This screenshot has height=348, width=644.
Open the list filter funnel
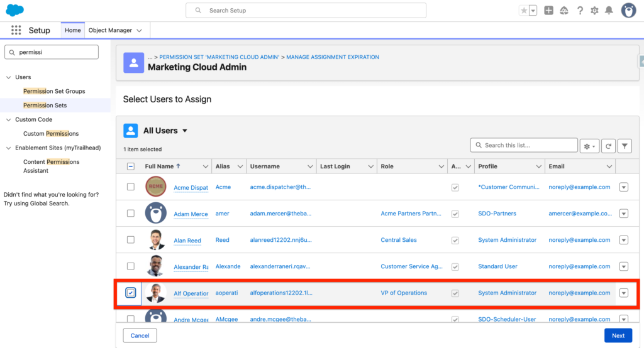(625, 146)
